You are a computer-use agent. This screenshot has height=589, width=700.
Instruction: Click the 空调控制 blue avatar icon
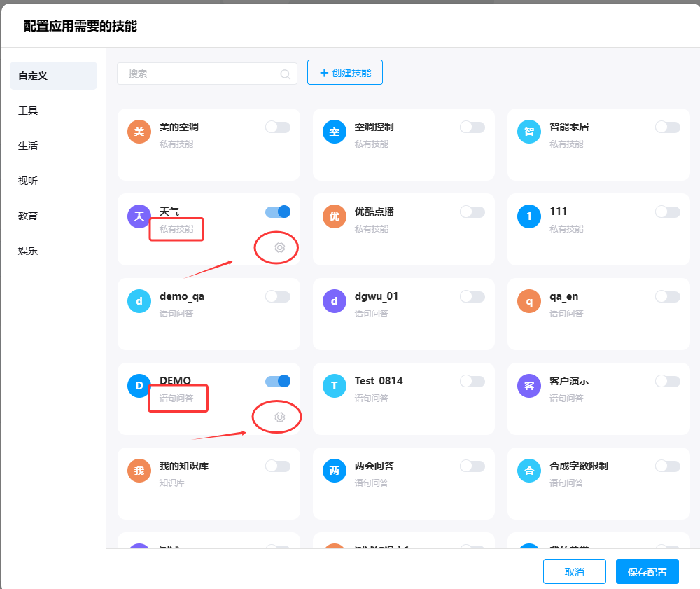(x=334, y=132)
